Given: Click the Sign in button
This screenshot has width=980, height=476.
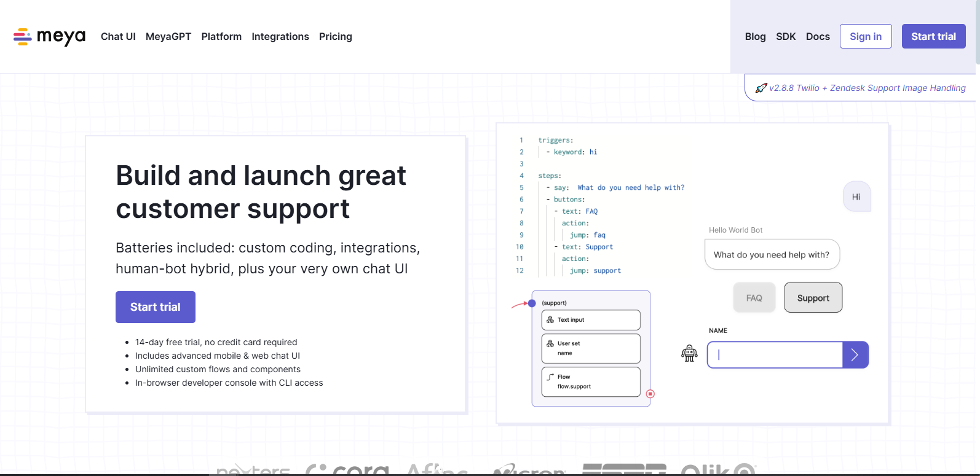Looking at the screenshot, I should pos(866,36).
